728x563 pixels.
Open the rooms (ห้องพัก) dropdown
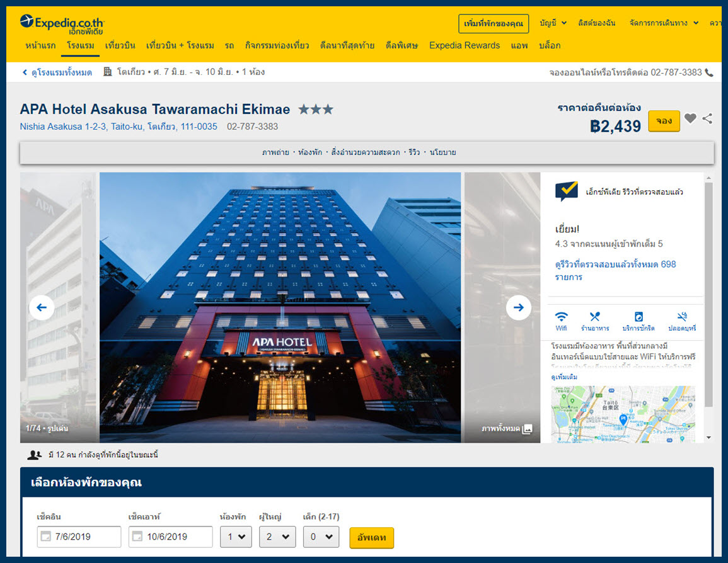point(236,537)
